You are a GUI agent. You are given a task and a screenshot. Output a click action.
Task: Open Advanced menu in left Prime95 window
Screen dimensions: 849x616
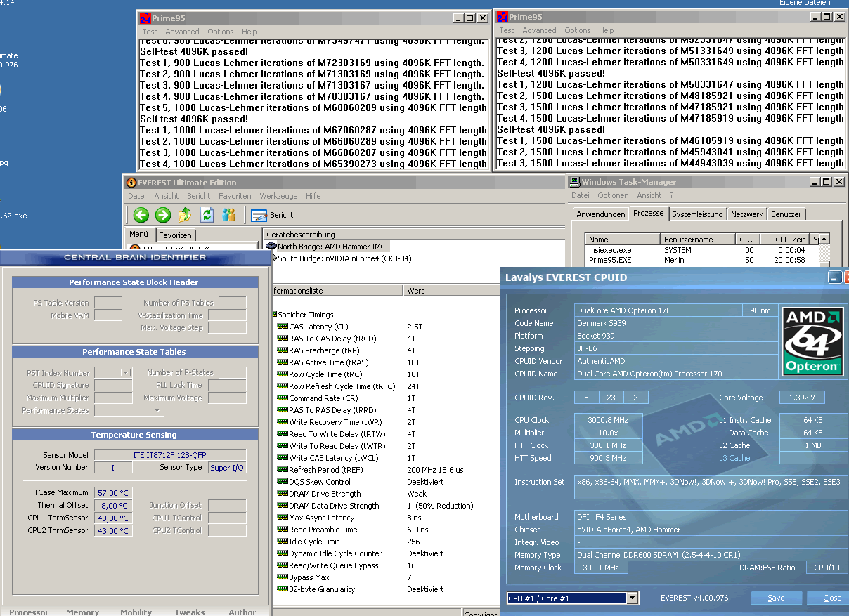pos(183,32)
